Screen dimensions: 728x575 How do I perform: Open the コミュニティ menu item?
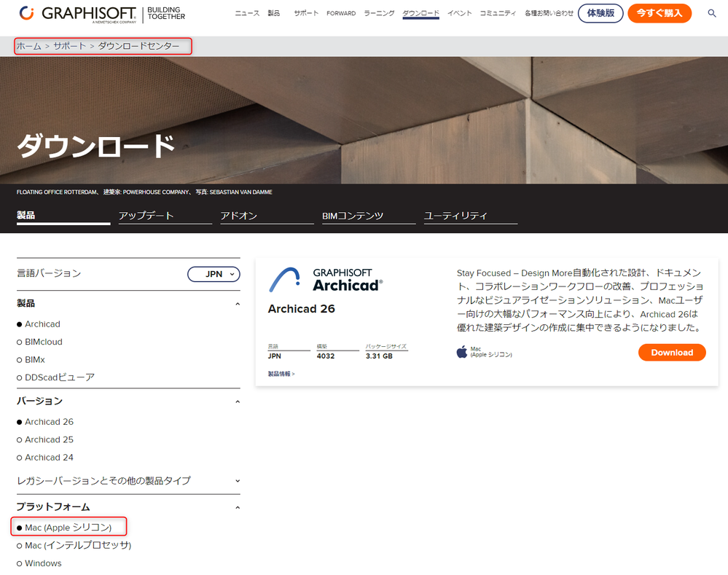pyautogui.click(x=498, y=13)
